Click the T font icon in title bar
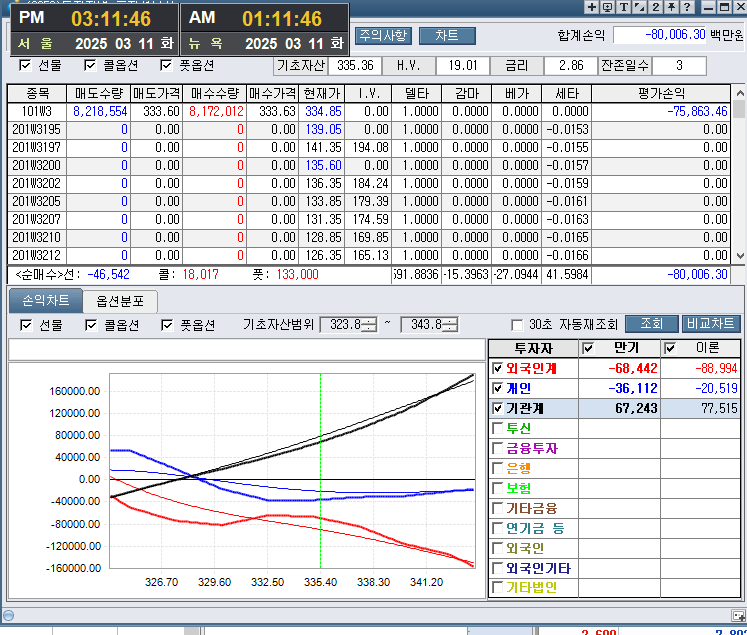The image size is (747, 635). [624, 7]
